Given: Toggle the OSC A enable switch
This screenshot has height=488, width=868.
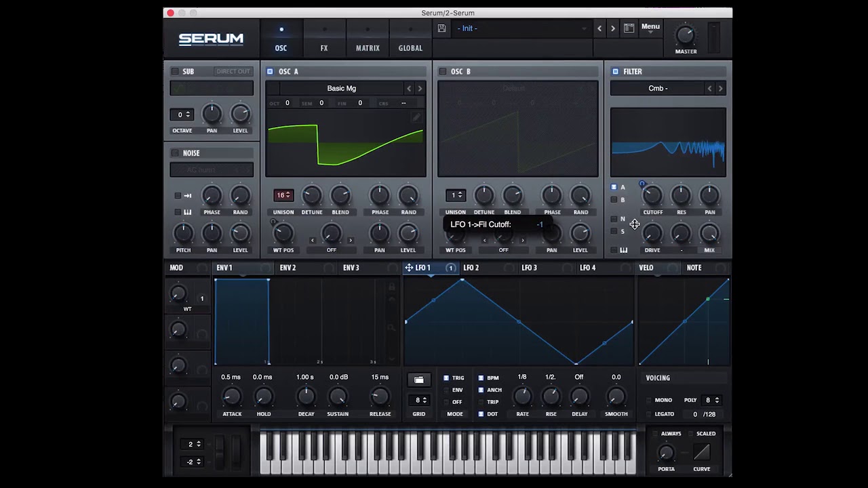Looking at the screenshot, I should click(270, 71).
